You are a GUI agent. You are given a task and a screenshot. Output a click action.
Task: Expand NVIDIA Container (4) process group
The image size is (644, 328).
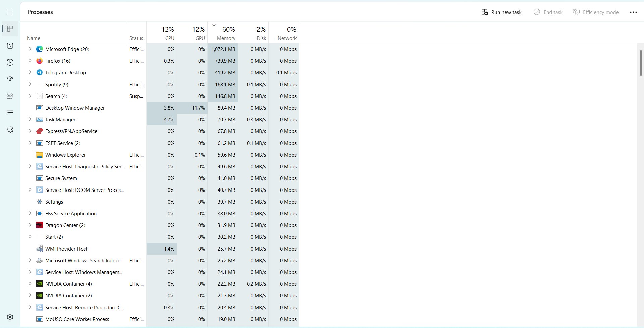point(30,284)
